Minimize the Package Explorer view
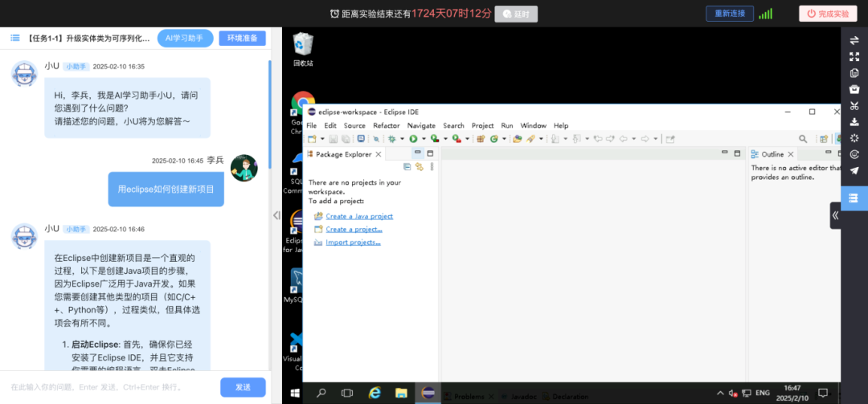This screenshot has width=868, height=404. [417, 153]
